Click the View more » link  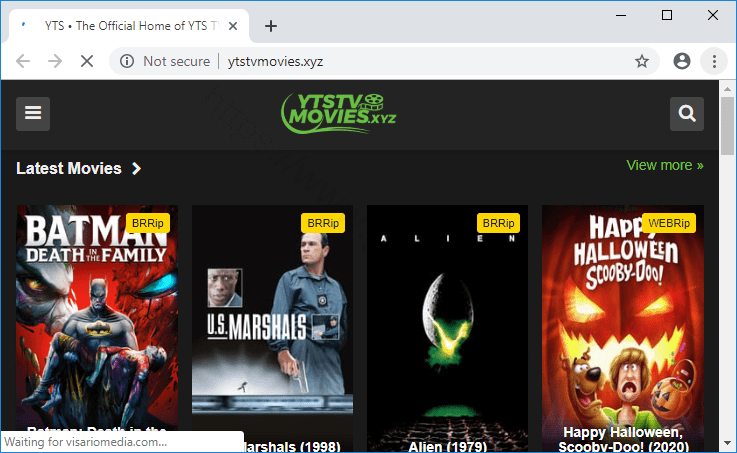(x=665, y=165)
